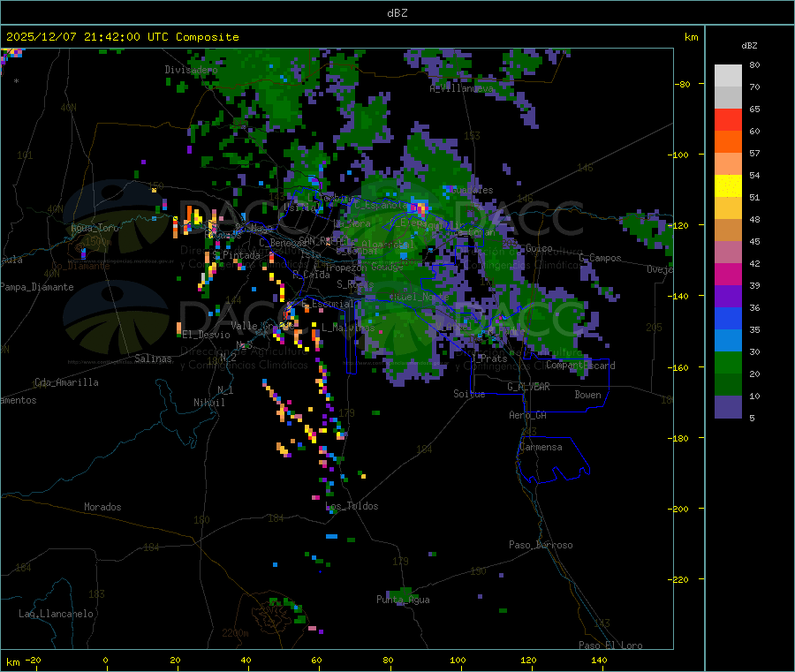Select the A_Villanueva location label
The height and width of the screenshot is (672, 795).
[x=461, y=88]
